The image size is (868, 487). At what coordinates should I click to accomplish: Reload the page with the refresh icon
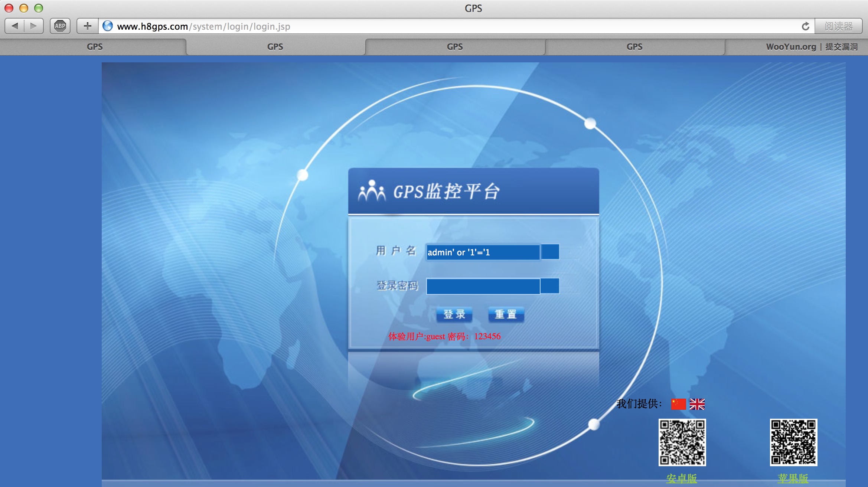click(805, 26)
